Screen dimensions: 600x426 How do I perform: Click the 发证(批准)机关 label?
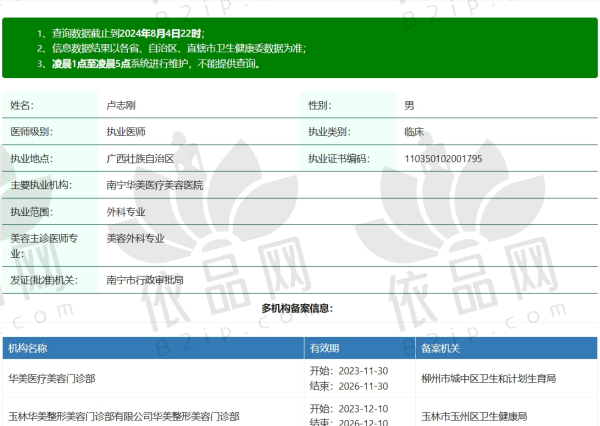coord(44,280)
